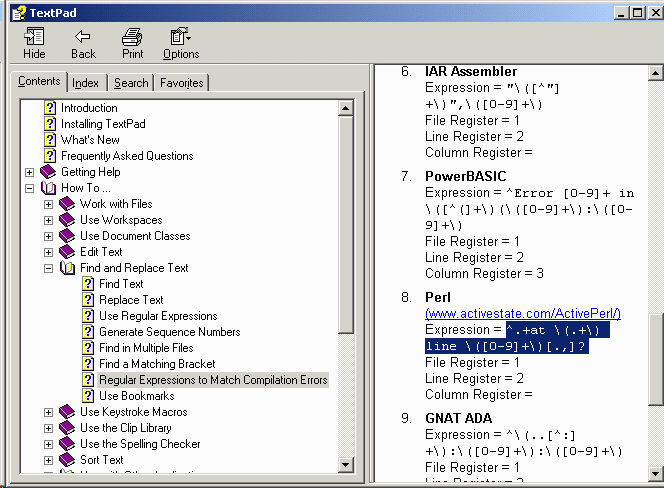Click the PowerBASIC heading text
The width and height of the screenshot is (664, 488).
click(465, 176)
